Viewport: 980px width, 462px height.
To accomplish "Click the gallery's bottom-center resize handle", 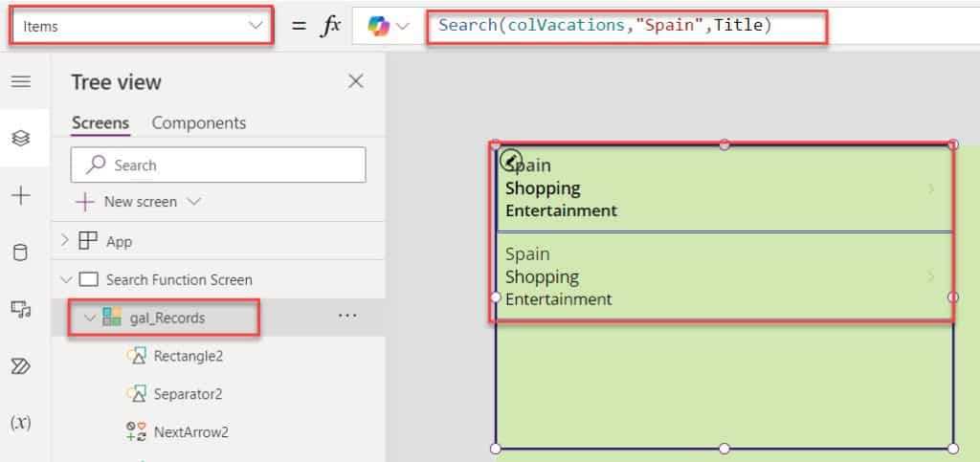I will coord(724,449).
